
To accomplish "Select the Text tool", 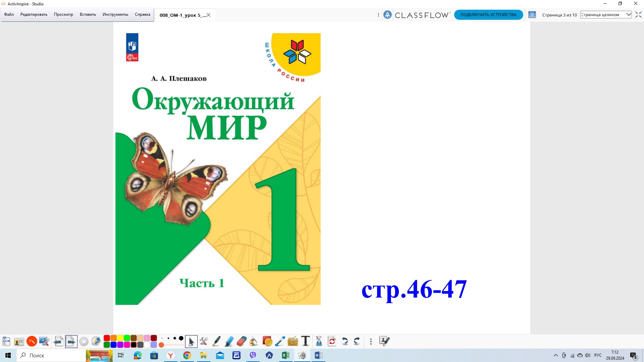I will (306, 341).
